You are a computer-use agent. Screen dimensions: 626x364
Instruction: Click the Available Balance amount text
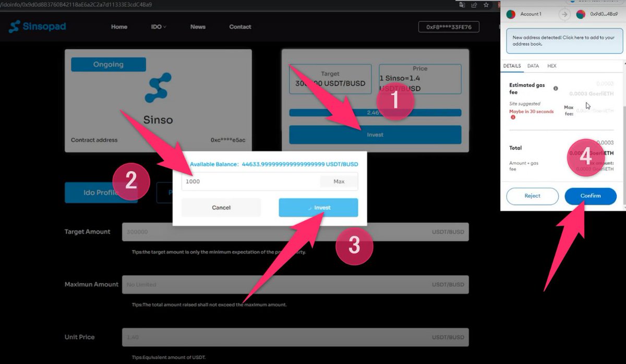click(x=300, y=164)
